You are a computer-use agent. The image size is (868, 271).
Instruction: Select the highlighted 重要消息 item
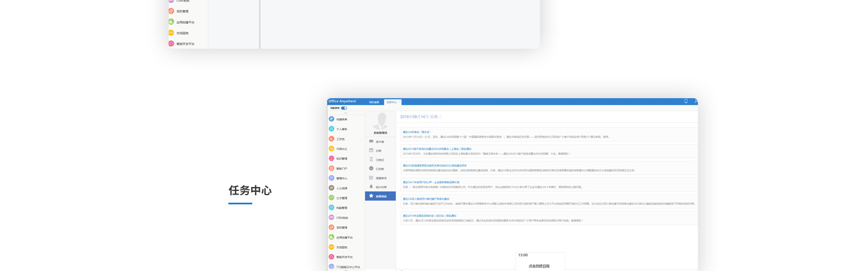pos(380,196)
